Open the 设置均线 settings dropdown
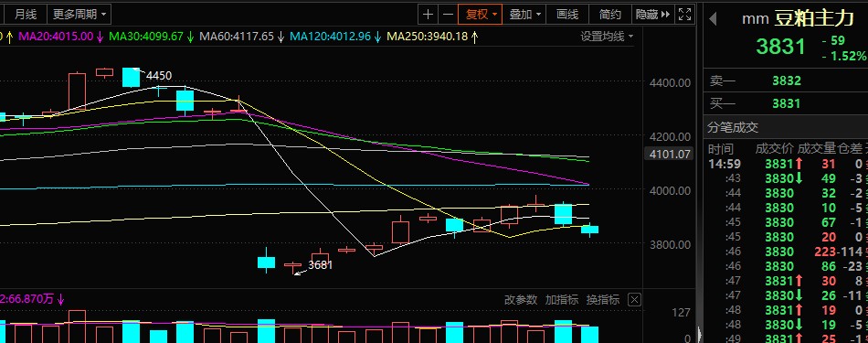The height and width of the screenshot is (343, 868). [607, 37]
